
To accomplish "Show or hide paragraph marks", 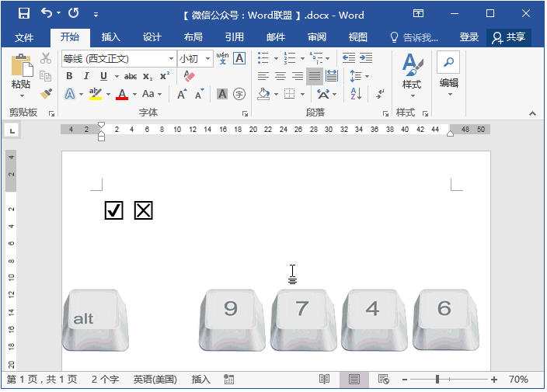I will point(380,94).
